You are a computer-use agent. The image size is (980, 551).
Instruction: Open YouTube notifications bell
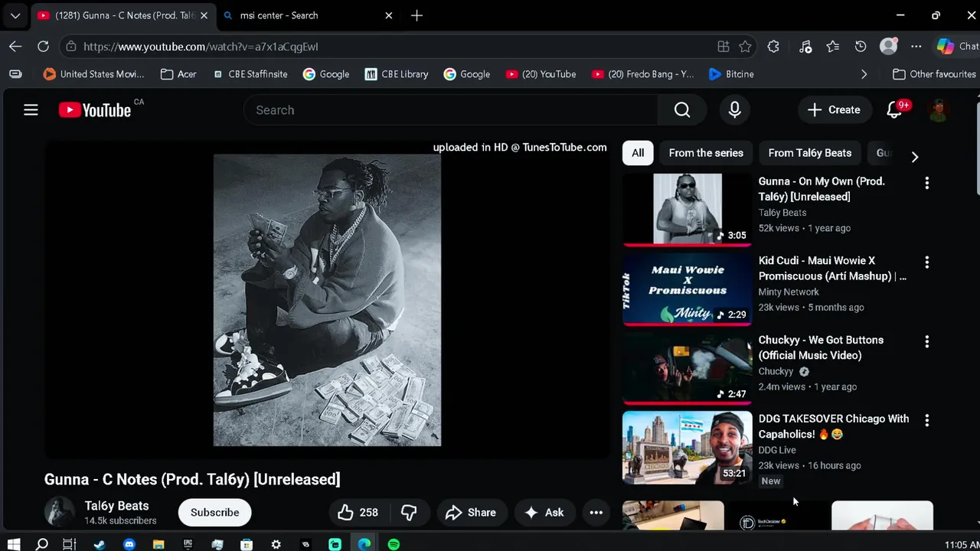pos(894,110)
